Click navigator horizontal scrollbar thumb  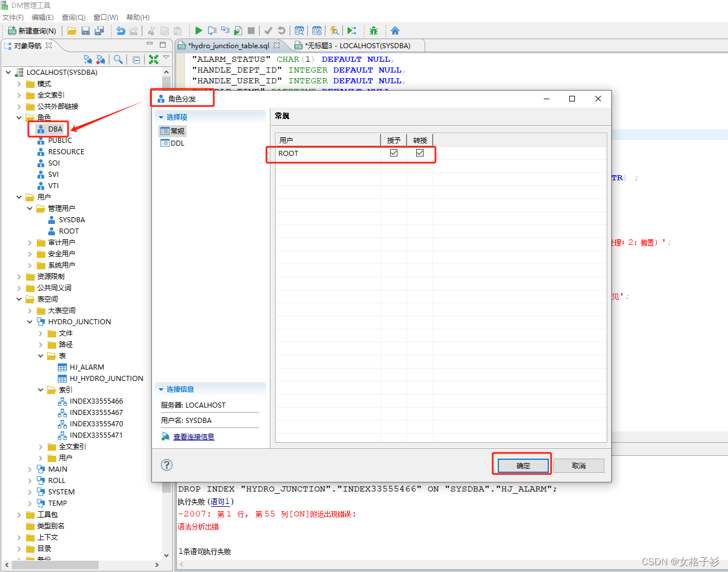(x=54, y=565)
